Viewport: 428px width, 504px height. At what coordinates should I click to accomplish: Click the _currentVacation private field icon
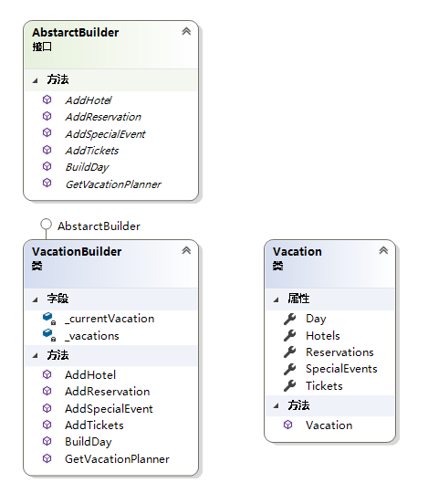(x=49, y=319)
